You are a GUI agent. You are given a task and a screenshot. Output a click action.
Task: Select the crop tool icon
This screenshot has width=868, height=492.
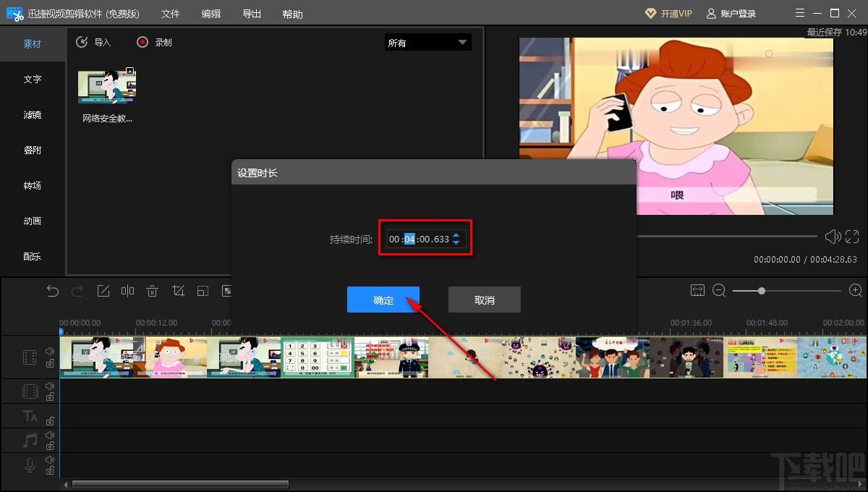click(x=178, y=291)
